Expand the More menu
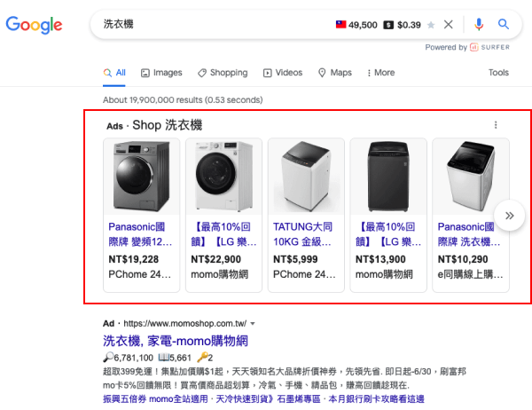Image resolution: width=532 pixels, height=410 pixels. pyautogui.click(x=379, y=73)
